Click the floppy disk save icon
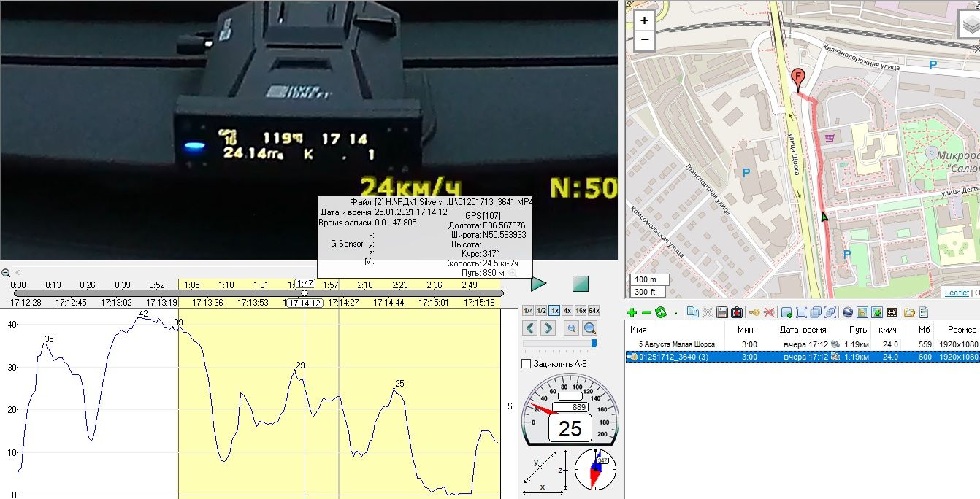980x499 pixels. 722,312
